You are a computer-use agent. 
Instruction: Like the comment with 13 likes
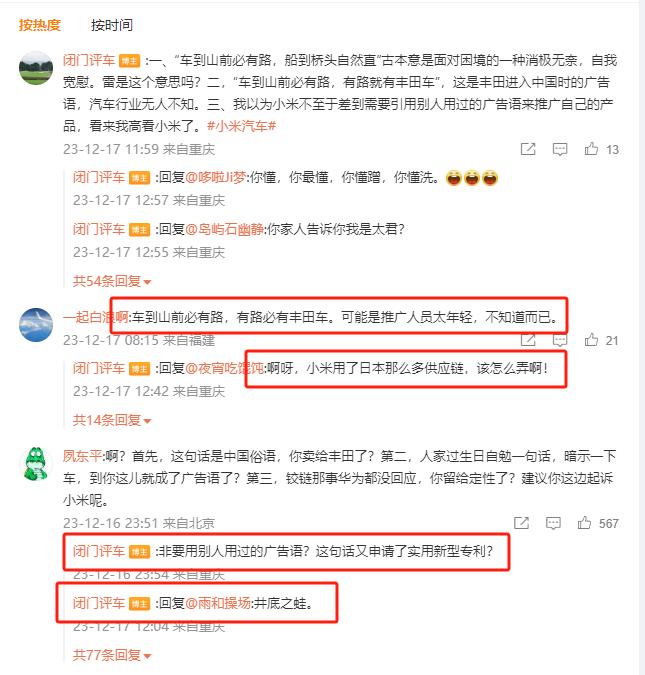coord(591,149)
